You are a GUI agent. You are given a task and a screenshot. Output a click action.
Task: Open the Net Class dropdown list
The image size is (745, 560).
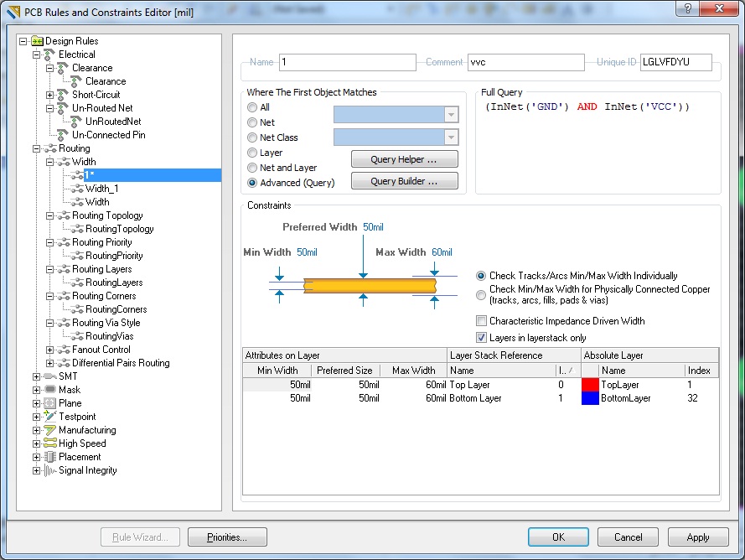click(x=451, y=137)
